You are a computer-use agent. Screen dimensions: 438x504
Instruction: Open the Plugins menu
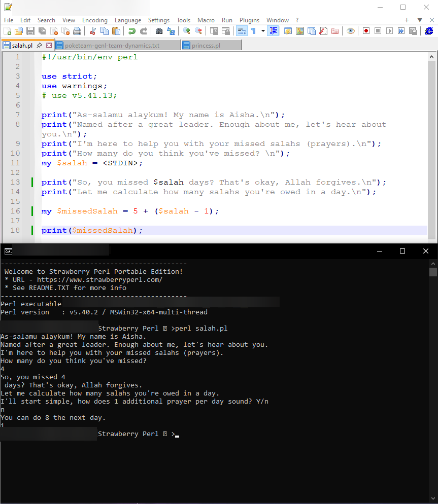[x=249, y=20]
